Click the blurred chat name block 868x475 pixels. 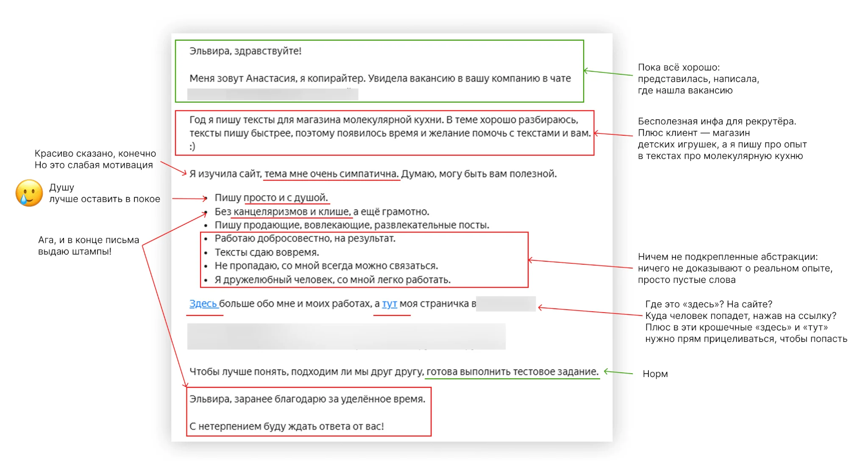pyautogui.click(x=273, y=94)
